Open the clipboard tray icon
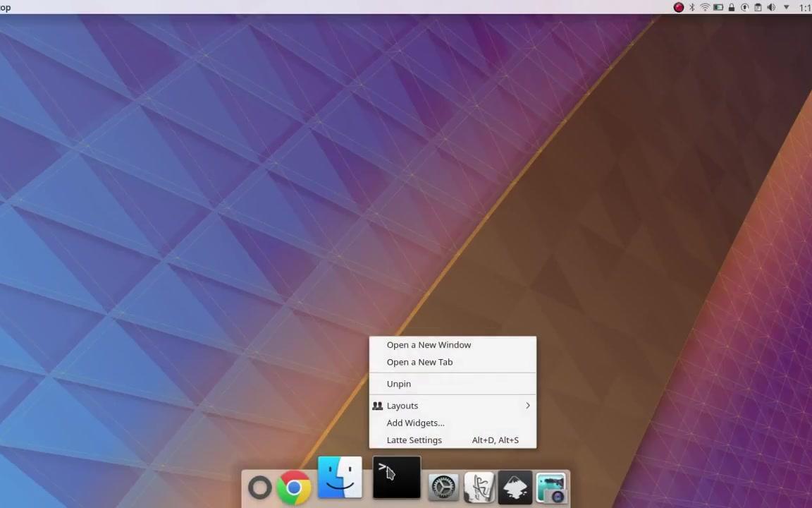 pos(758,7)
